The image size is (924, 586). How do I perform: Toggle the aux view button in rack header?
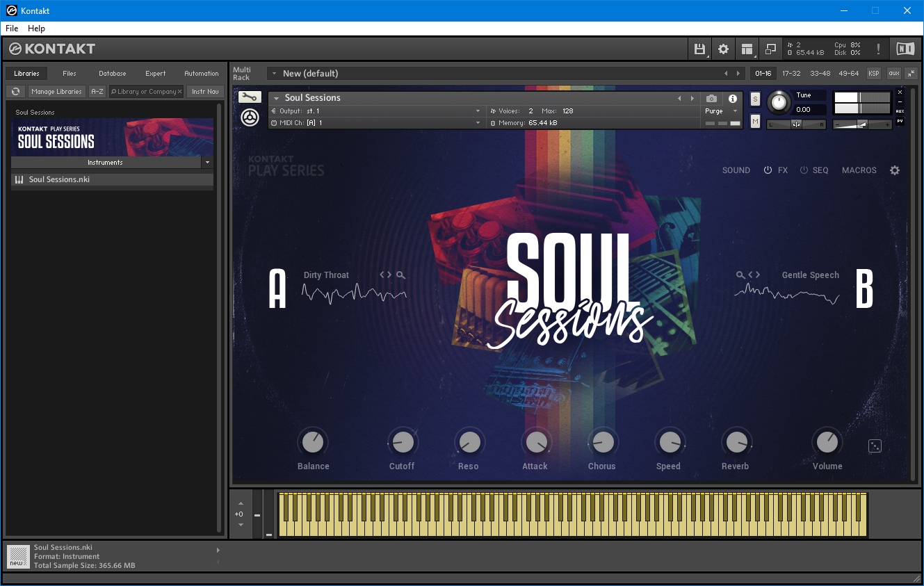click(x=894, y=73)
